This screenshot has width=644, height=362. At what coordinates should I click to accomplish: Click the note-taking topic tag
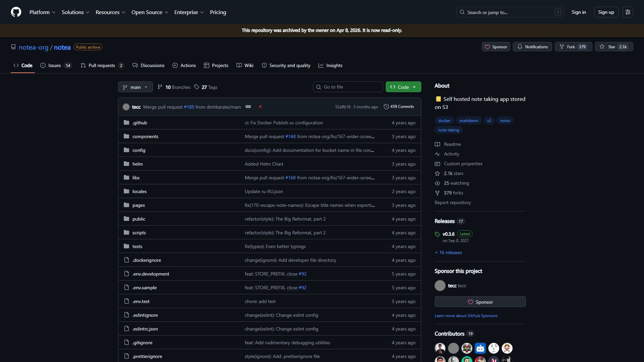tap(448, 130)
